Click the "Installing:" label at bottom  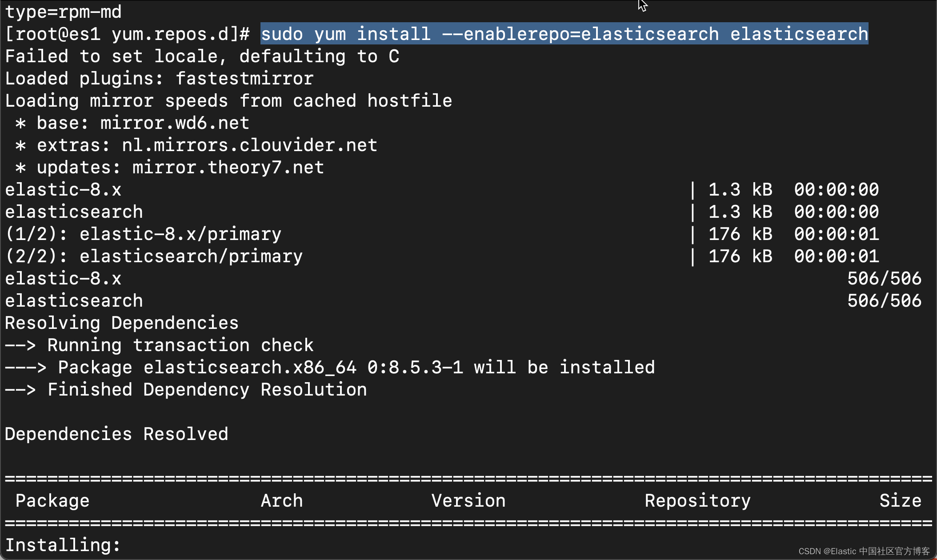63,545
